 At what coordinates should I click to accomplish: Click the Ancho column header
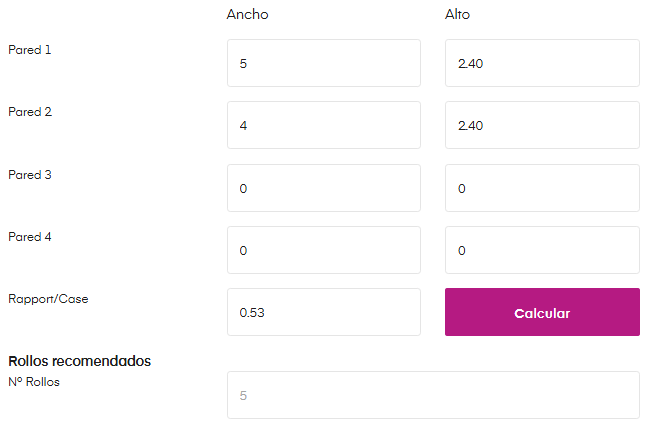248,14
